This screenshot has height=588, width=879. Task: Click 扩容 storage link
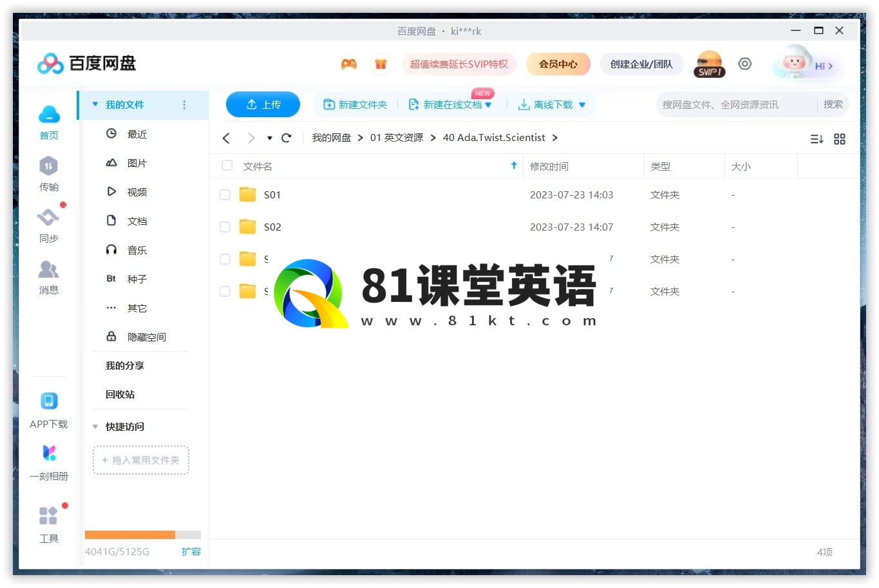pyautogui.click(x=191, y=552)
